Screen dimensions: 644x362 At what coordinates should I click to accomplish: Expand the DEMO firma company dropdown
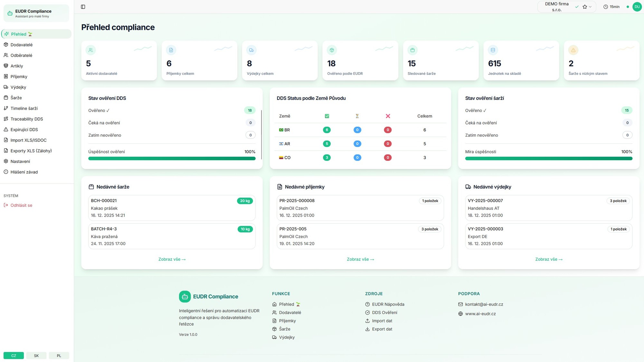tap(590, 6)
